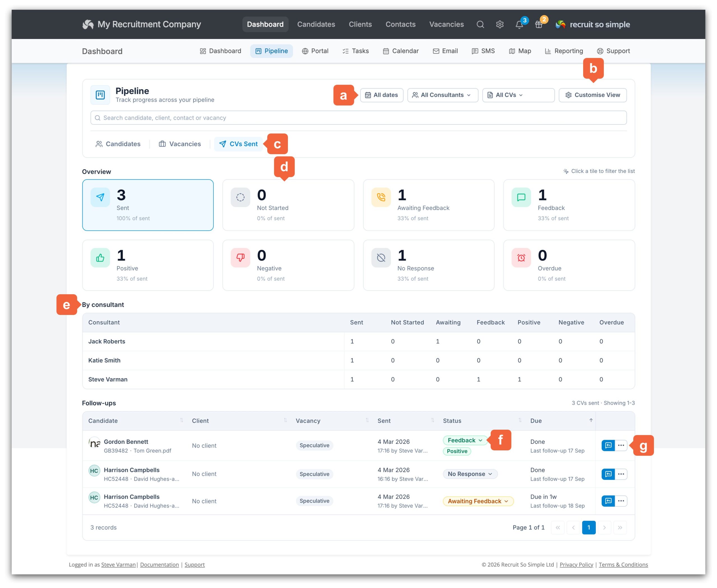Open three-dots menu on Awaiting Feedback row
The image size is (717, 588).
[621, 501]
